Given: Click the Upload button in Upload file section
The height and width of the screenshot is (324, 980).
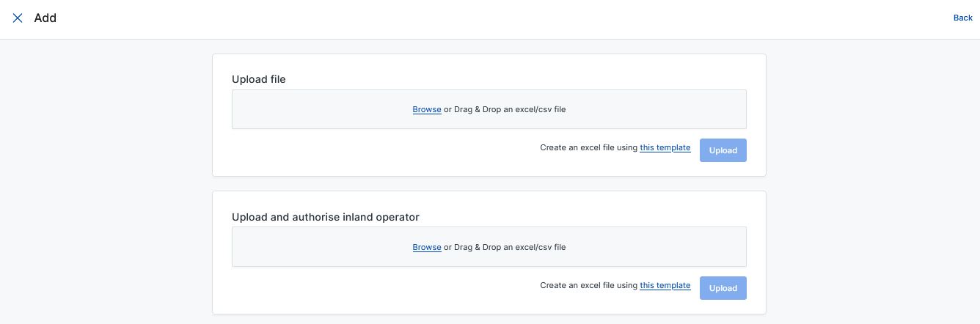Looking at the screenshot, I should coord(723,150).
